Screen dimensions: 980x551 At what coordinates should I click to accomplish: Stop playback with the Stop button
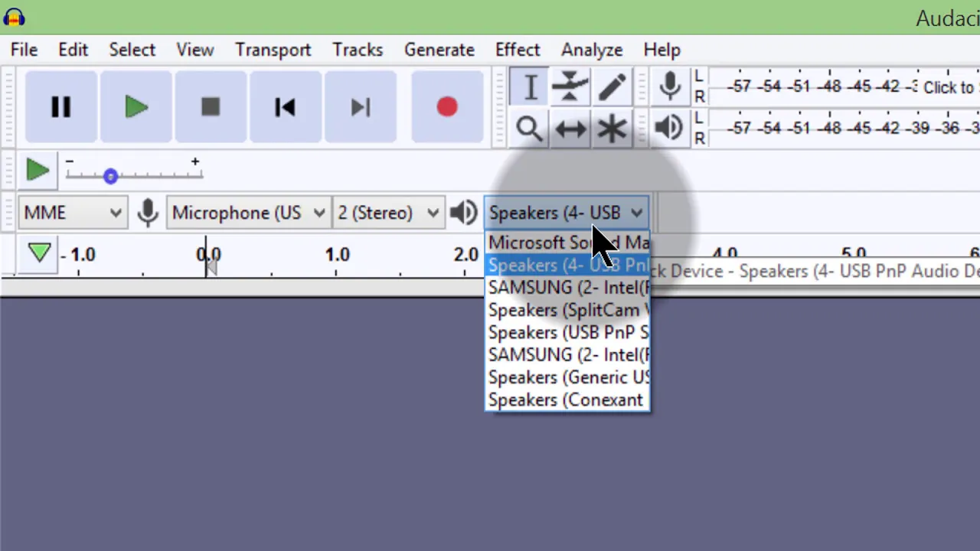click(211, 107)
